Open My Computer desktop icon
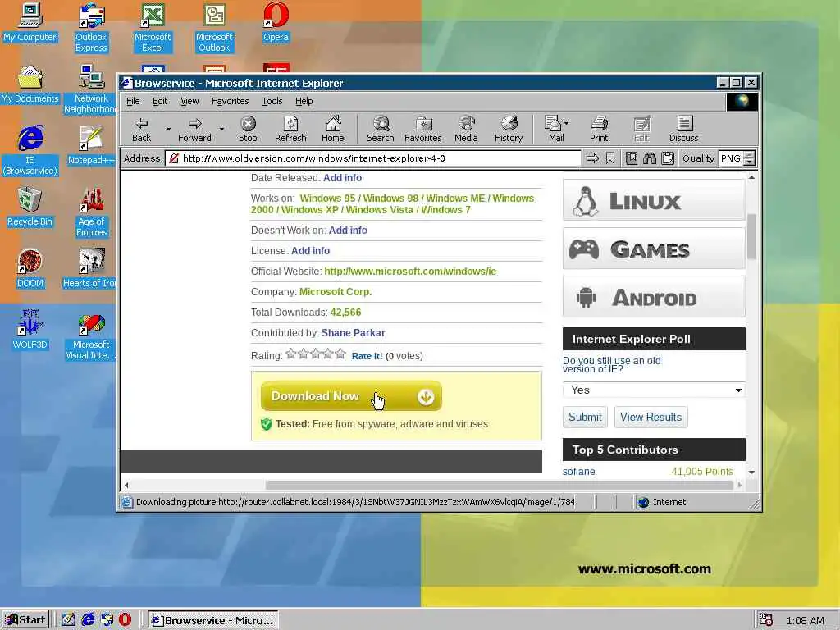The image size is (840, 630). pos(30,22)
